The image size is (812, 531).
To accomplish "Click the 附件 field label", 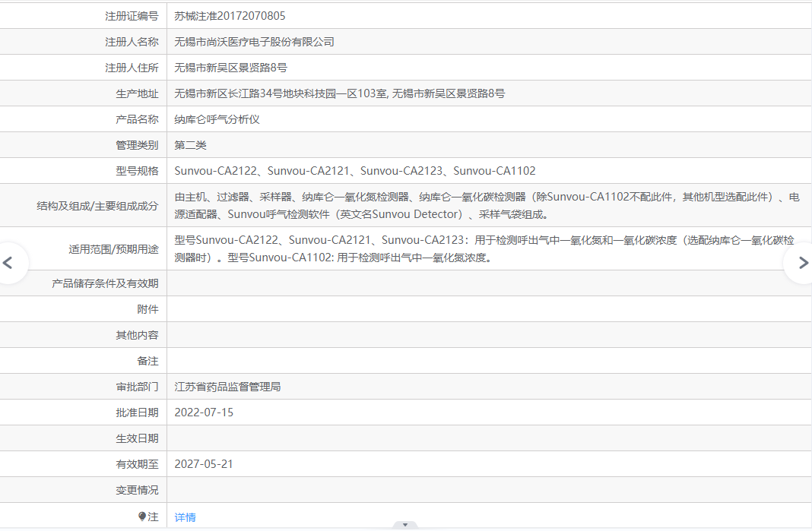I will (148, 309).
